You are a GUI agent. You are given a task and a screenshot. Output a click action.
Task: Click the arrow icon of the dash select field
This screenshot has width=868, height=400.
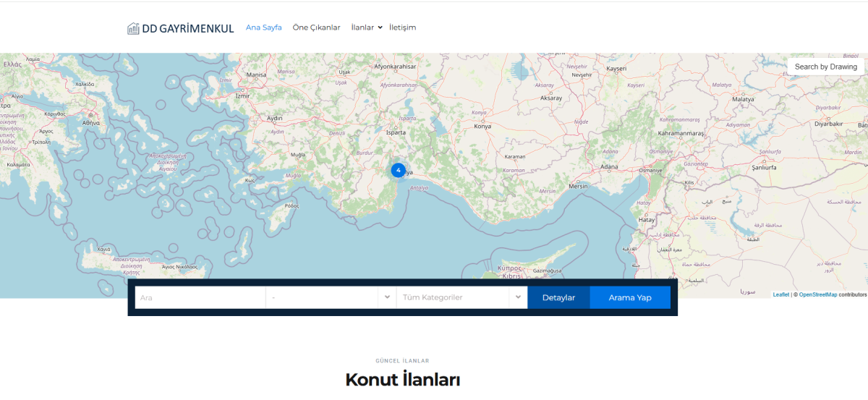click(x=387, y=297)
